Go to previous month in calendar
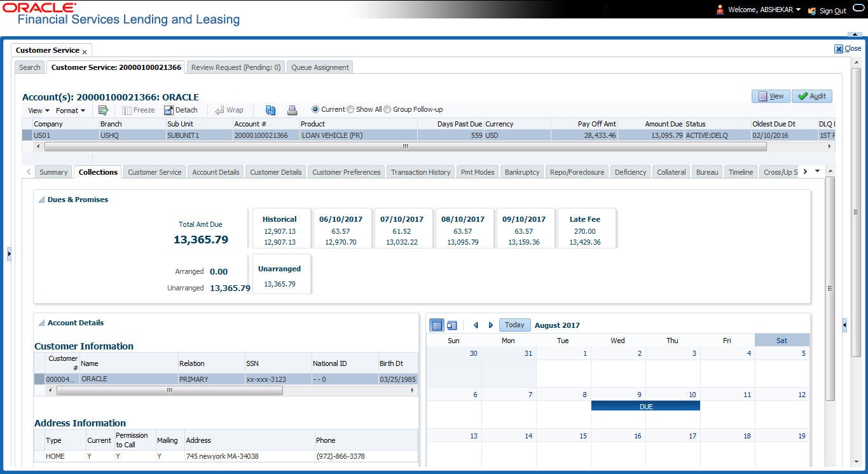 click(476, 325)
